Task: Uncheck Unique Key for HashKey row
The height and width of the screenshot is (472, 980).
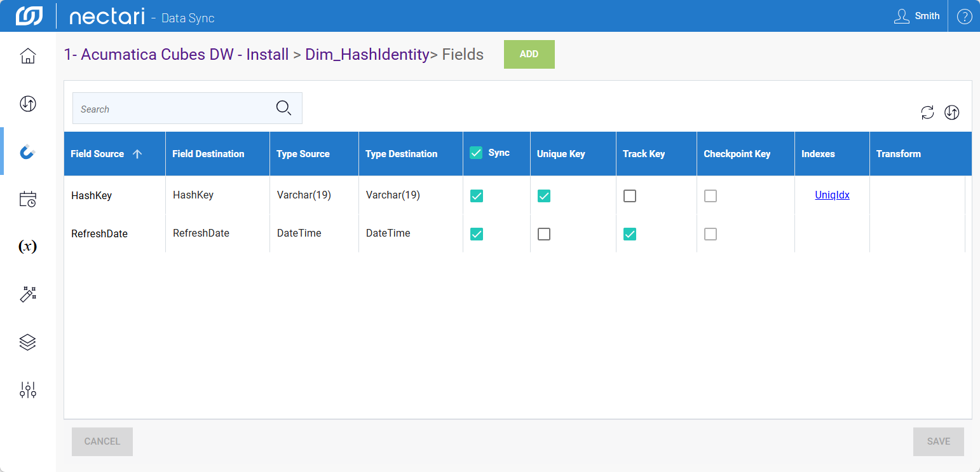Action: 544,196
